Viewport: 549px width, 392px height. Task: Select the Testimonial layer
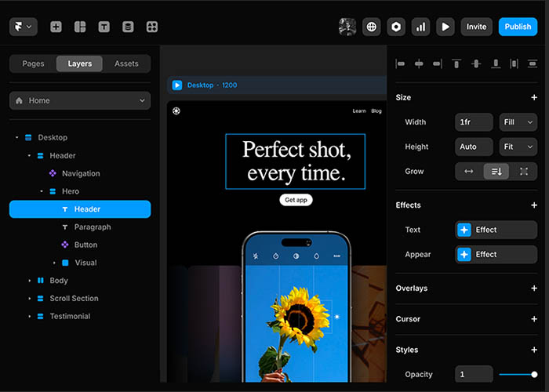(70, 317)
